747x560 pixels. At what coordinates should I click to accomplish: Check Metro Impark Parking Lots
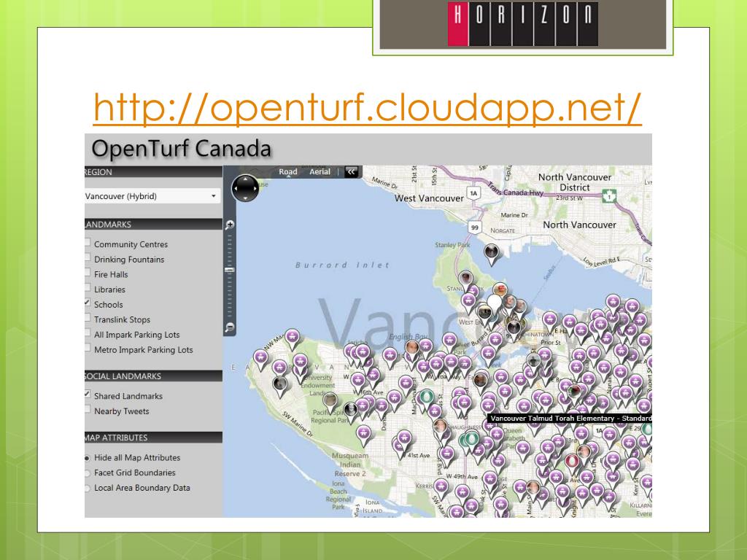(x=88, y=348)
